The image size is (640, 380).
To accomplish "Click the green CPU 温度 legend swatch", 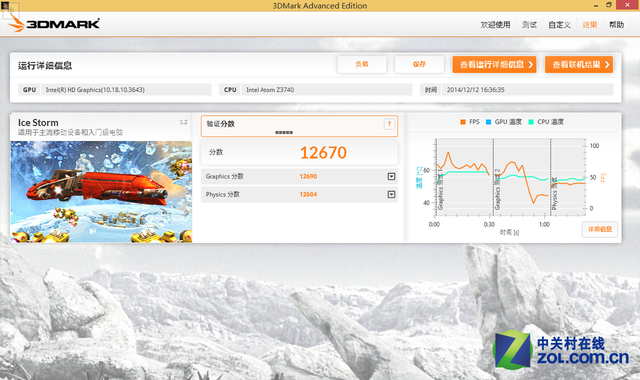I will pyautogui.click(x=531, y=122).
